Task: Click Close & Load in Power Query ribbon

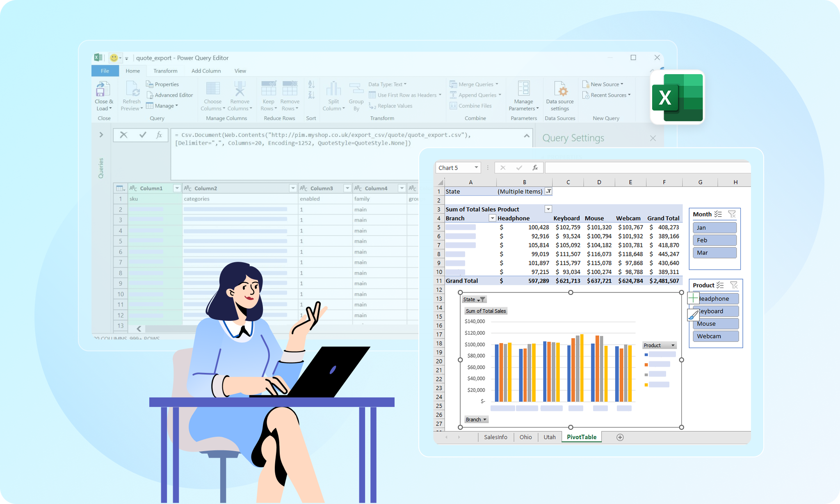Action: click(x=104, y=96)
